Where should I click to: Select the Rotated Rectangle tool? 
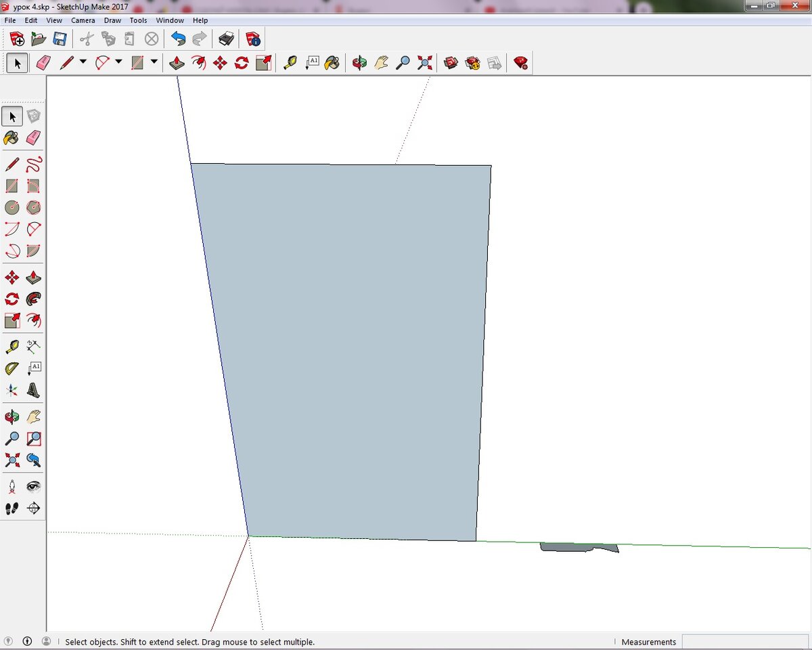point(33,186)
